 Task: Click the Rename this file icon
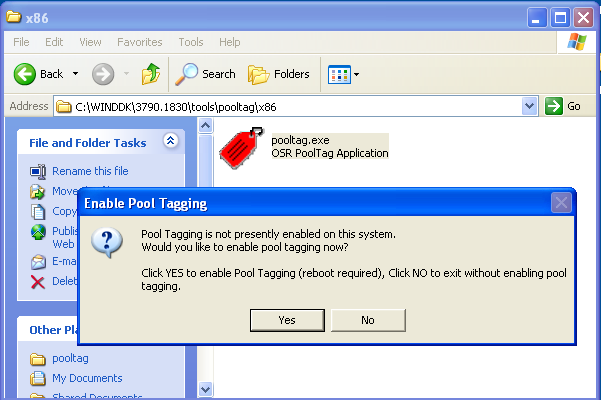pyautogui.click(x=38, y=171)
